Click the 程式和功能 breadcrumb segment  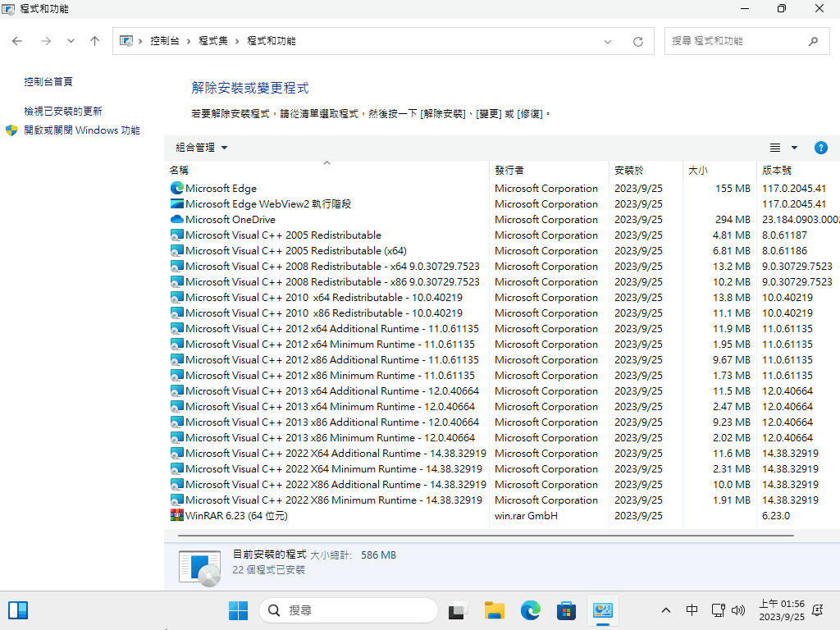point(271,41)
